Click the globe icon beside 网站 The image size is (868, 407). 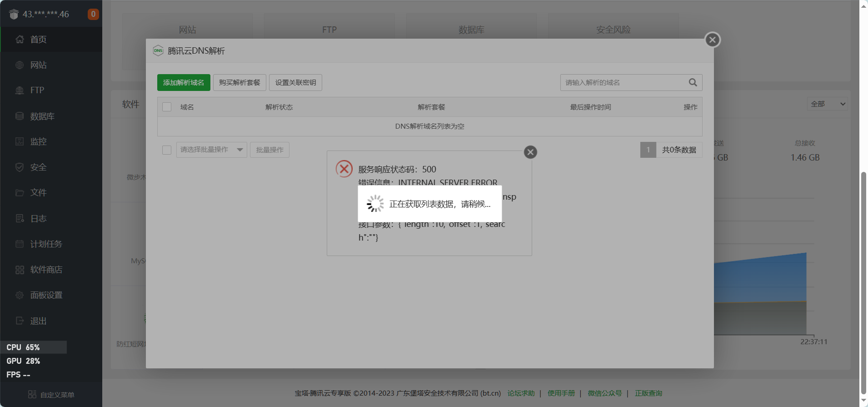(20, 65)
